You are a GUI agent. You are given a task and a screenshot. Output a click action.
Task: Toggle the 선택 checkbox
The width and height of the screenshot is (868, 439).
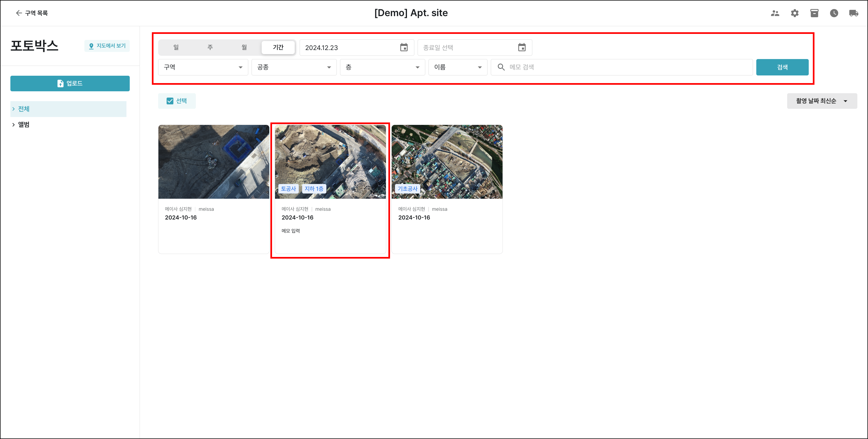pos(170,101)
